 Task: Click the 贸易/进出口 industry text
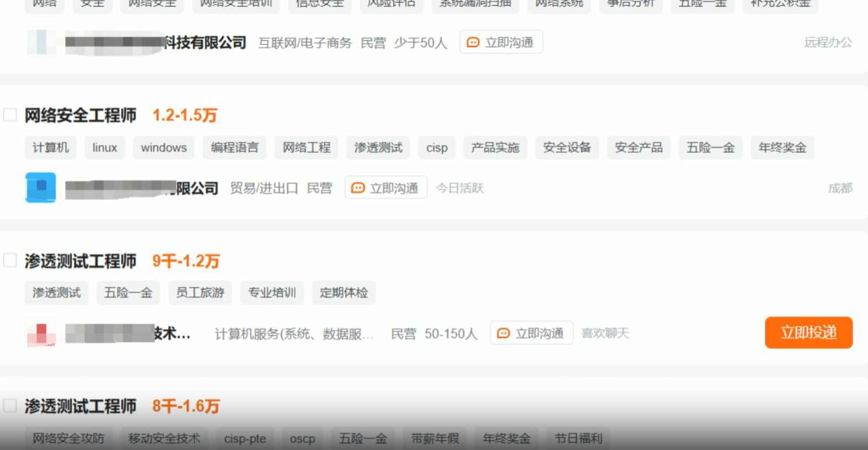pyautogui.click(x=264, y=188)
